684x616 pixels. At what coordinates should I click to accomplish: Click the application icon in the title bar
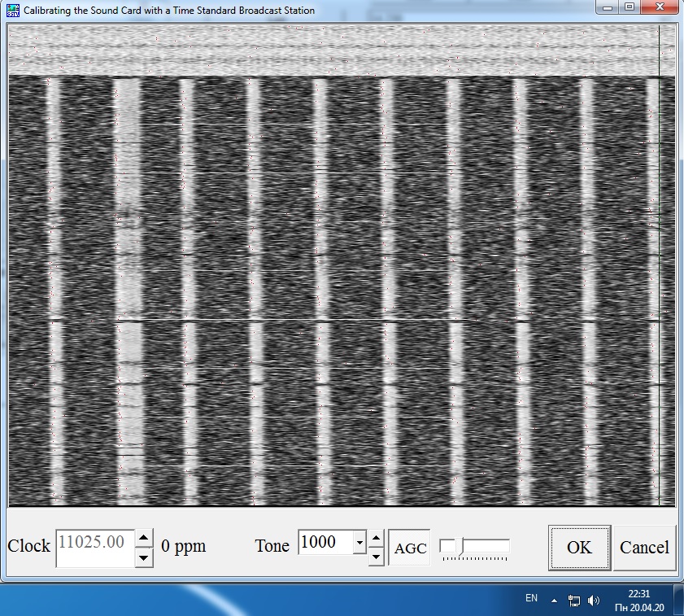[12, 10]
